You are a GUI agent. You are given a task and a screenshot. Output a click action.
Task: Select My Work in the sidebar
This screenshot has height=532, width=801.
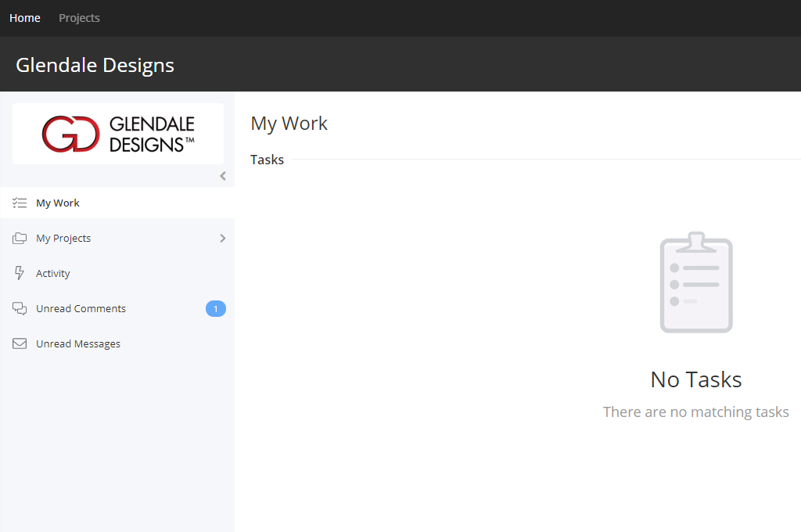tap(117, 203)
